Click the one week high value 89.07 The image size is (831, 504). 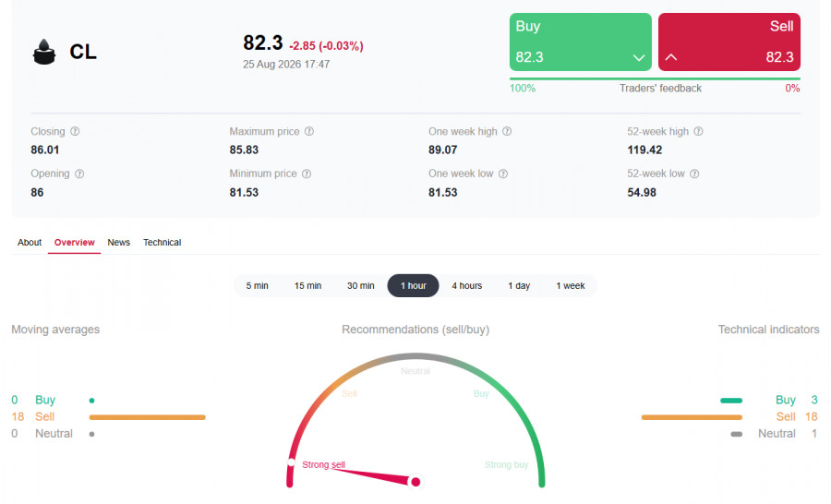click(442, 150)
